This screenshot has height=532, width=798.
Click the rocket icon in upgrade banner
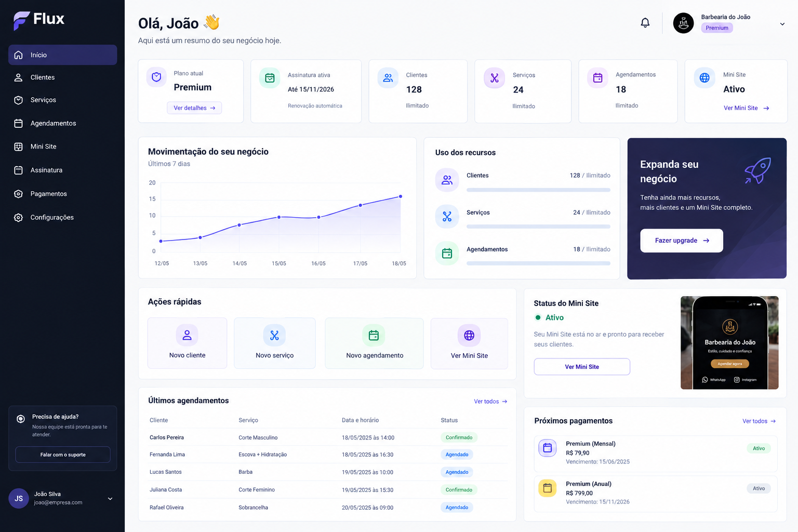(x=757, y=170)
